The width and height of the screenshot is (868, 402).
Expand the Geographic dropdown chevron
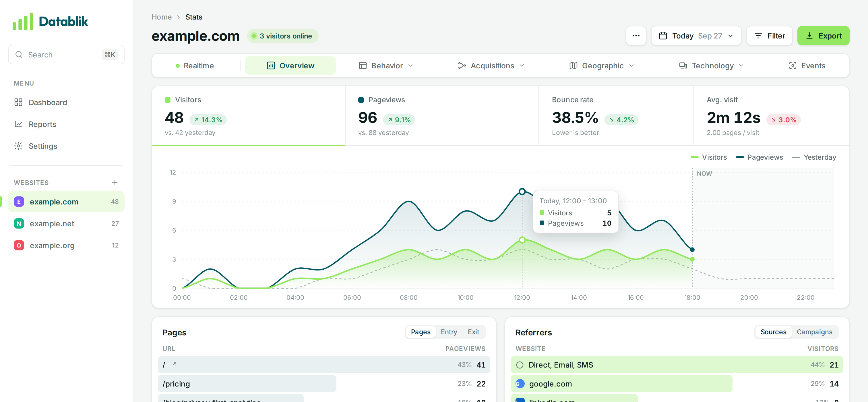(631, 66)
